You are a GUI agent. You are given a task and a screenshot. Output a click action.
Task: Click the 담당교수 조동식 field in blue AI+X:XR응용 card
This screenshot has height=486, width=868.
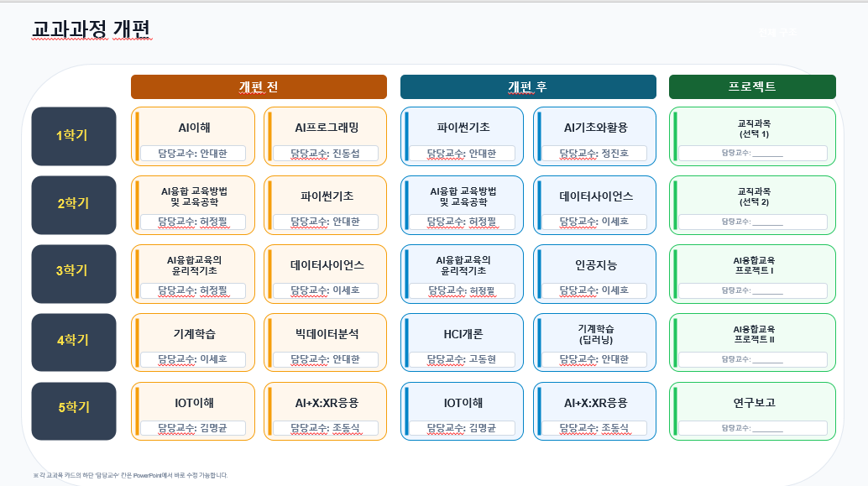click(x=594, y=428)
